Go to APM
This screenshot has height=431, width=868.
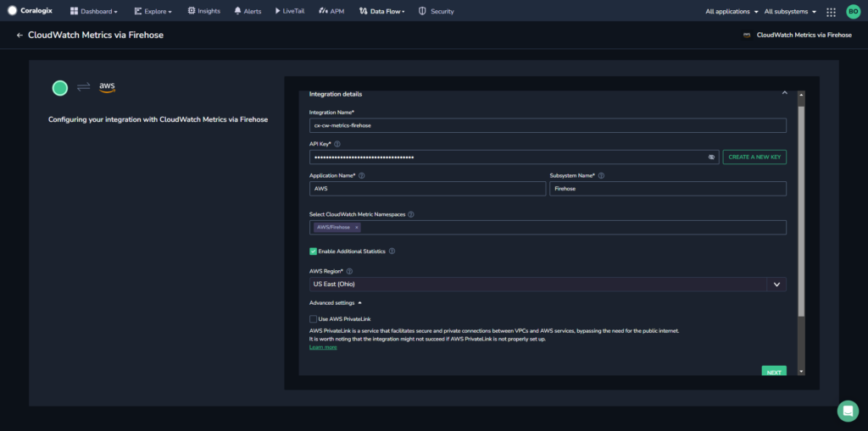[x=331, y=11]
